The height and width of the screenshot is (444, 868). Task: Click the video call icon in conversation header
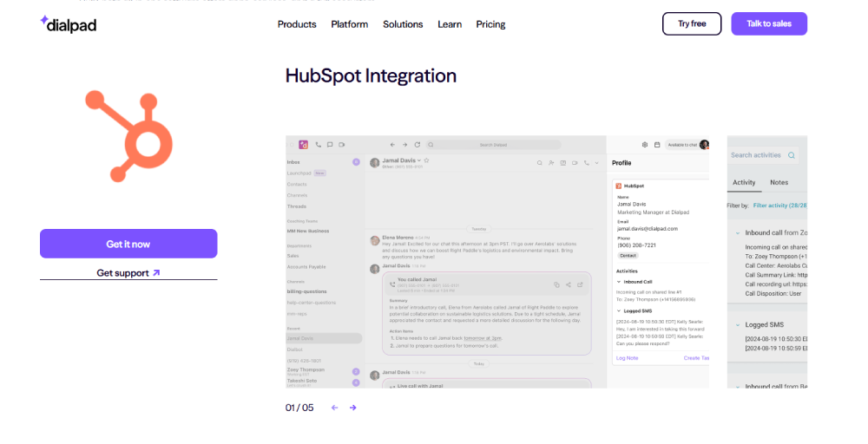(575, 163)
